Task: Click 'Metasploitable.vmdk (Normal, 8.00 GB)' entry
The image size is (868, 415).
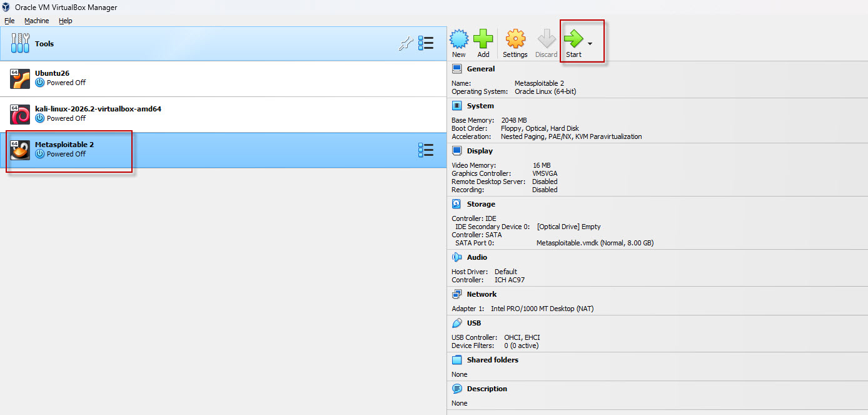Action: click(x=595, y=243)
